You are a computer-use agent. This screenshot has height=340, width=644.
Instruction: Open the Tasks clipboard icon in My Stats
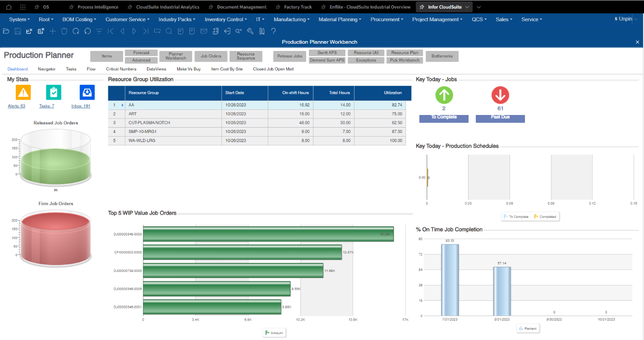53,92
